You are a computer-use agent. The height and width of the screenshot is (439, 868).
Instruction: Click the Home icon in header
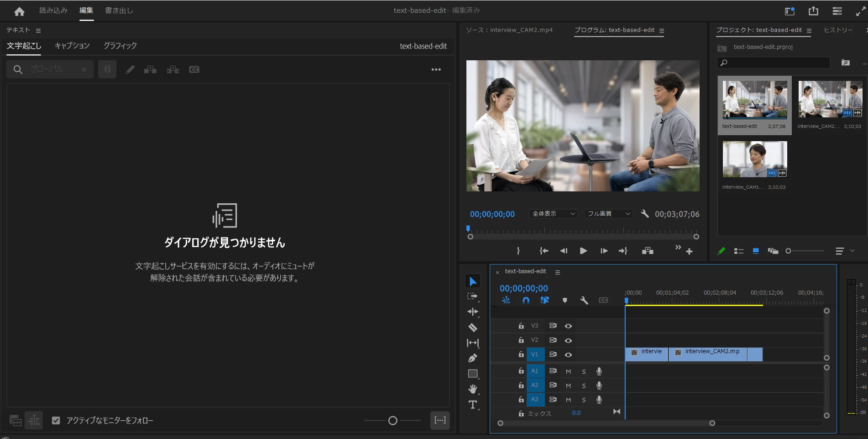(x=19, y=11)
